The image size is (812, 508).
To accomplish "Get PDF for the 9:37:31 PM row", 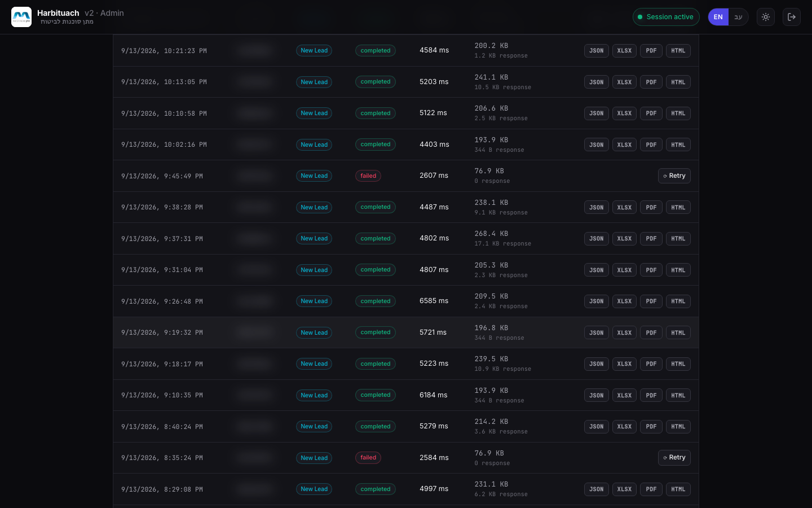I will [651, 239].
